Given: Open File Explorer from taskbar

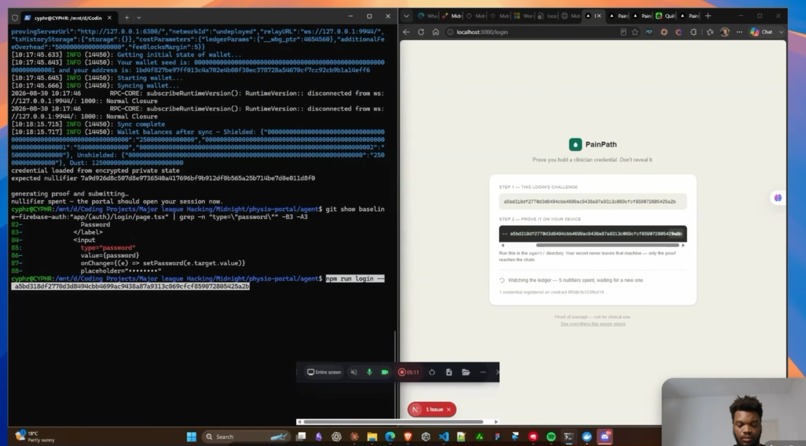Looking at the screenshot, I should coord(372,437).
